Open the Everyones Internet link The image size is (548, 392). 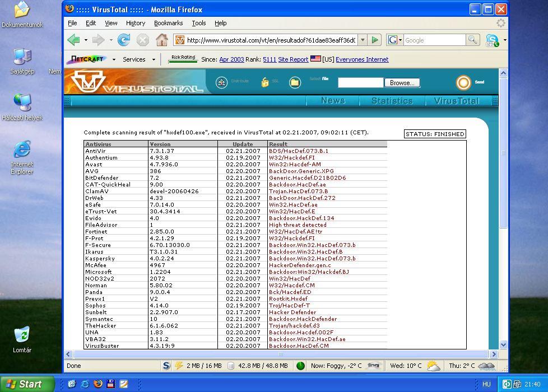tap(362, 59)
